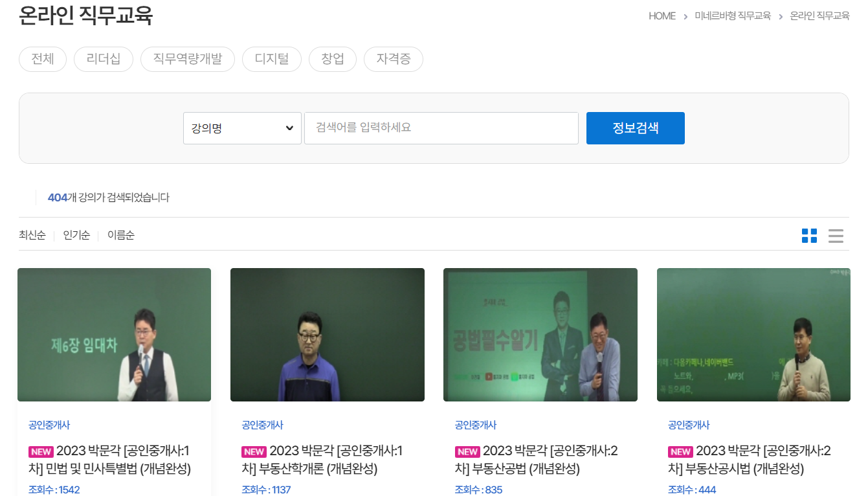Viewport: 868px width, 496px height.
Task: Select the 창업 category filter
Action: point(333,59)
